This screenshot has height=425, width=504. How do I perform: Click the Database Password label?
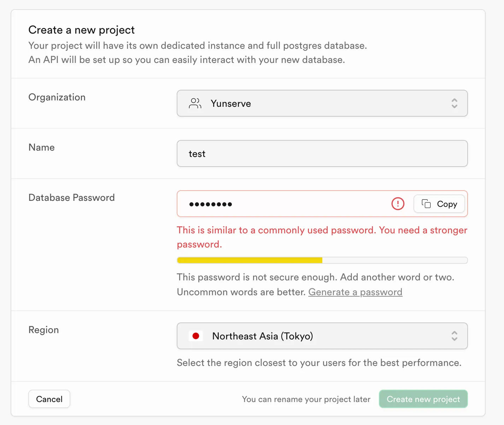pos(71,197)
